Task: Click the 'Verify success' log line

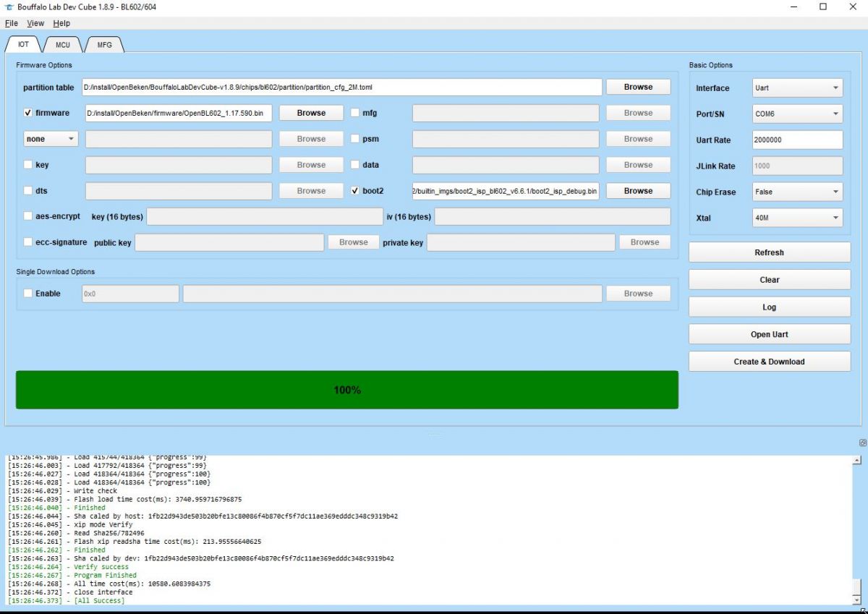Action: (x=69, y=567)
